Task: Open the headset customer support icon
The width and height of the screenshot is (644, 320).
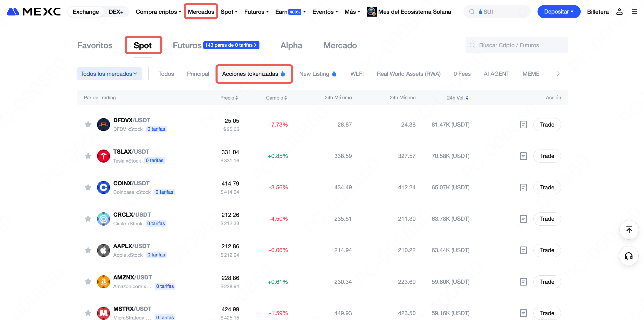Action: point(629,256)
